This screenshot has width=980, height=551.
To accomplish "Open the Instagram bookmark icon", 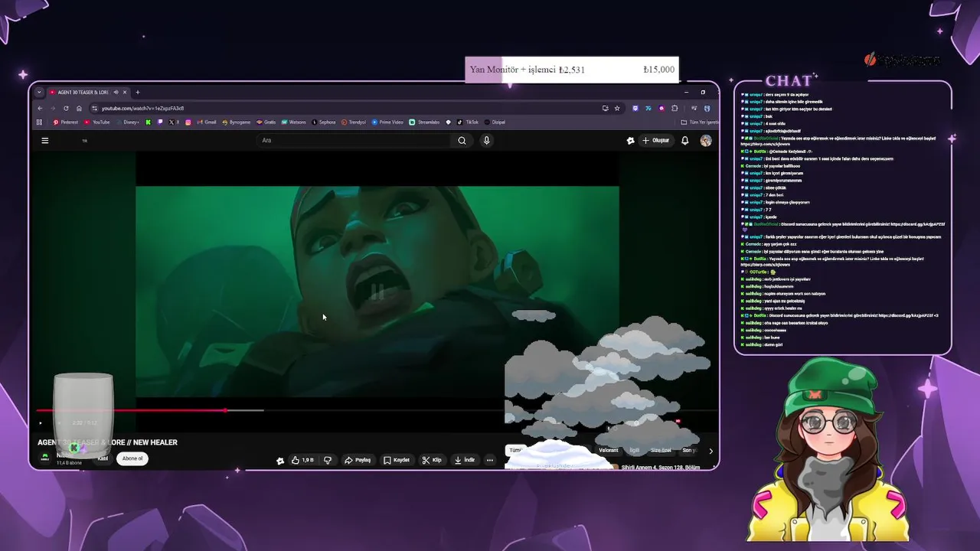I will point(188,122).
